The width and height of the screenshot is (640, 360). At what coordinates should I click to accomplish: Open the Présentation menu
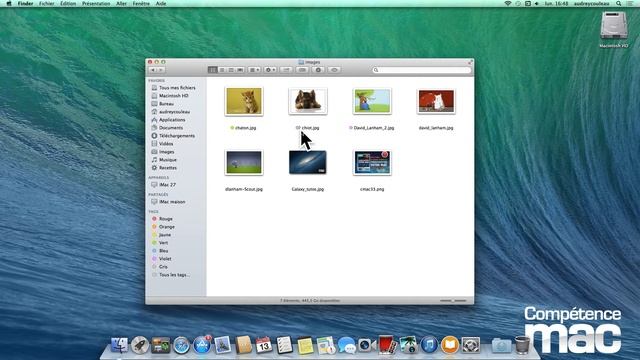click(x=96, y=3)
